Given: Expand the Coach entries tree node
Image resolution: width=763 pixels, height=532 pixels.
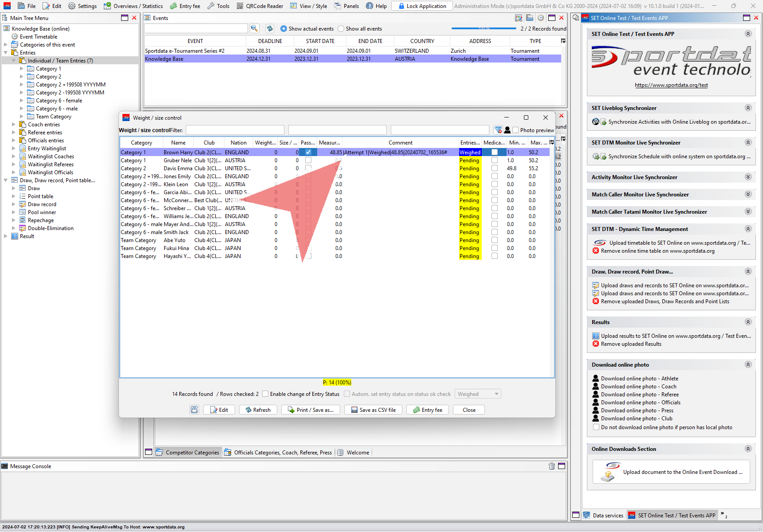Looking at the screenshot, I should coord(13,125).
